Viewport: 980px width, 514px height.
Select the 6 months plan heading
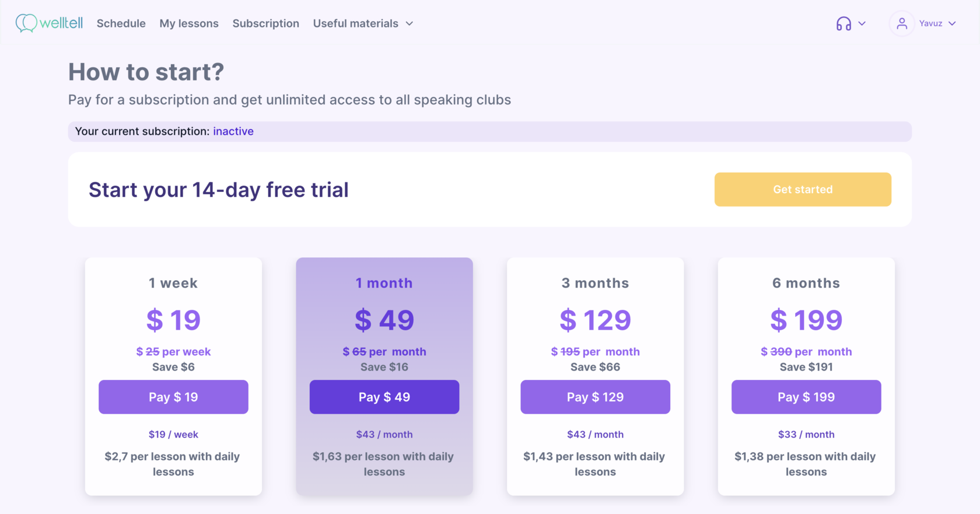[x=806, y=283]
